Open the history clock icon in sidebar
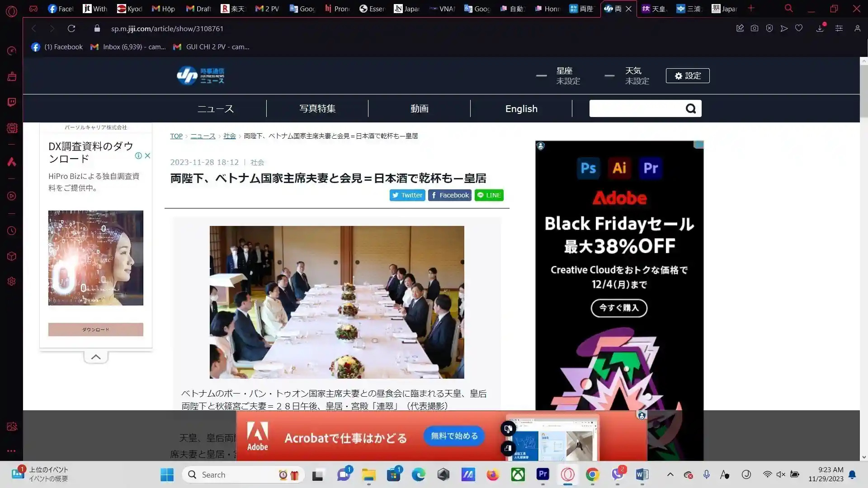 coord(12,231)
